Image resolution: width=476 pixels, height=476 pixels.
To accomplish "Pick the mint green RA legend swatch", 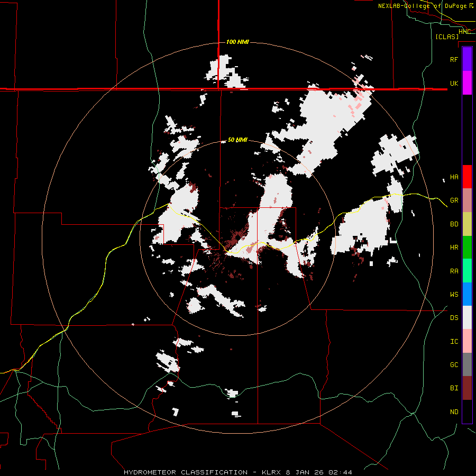I will 467,271.
